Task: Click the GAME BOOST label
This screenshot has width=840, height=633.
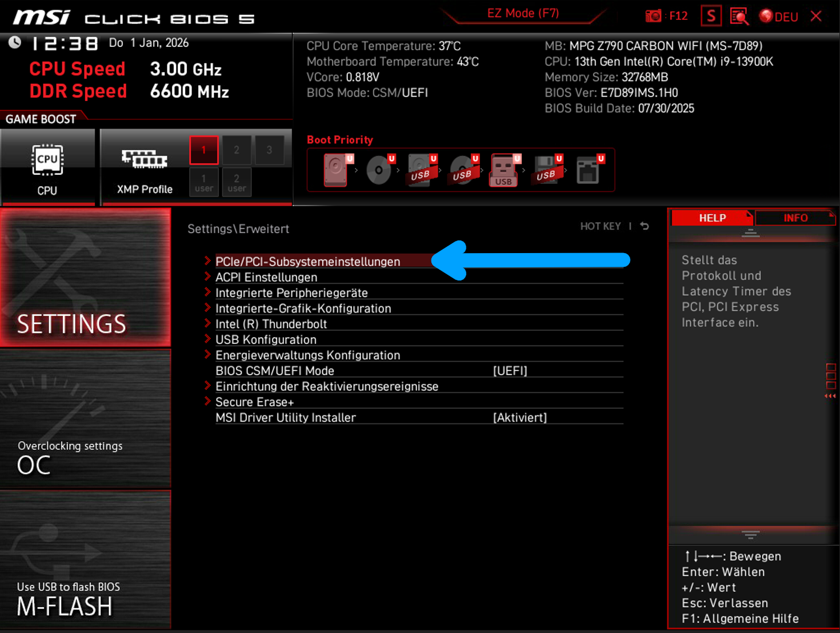Action: coord(41,119)
